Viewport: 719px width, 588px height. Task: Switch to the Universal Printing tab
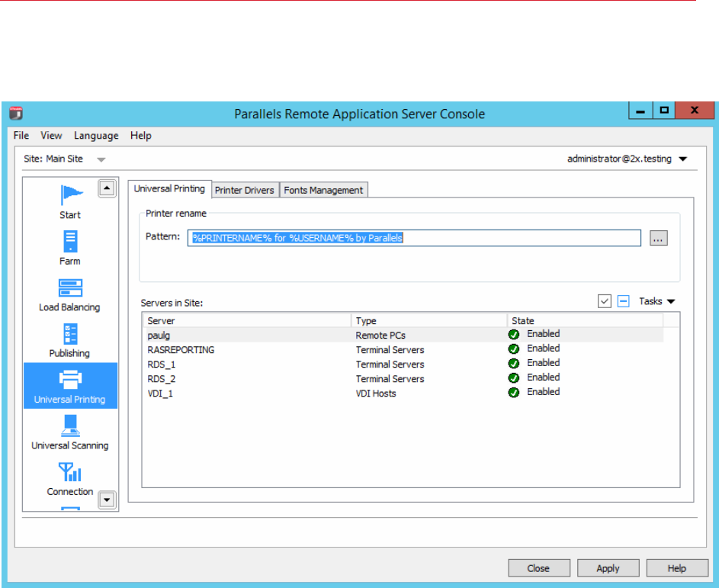click(169, 188)
